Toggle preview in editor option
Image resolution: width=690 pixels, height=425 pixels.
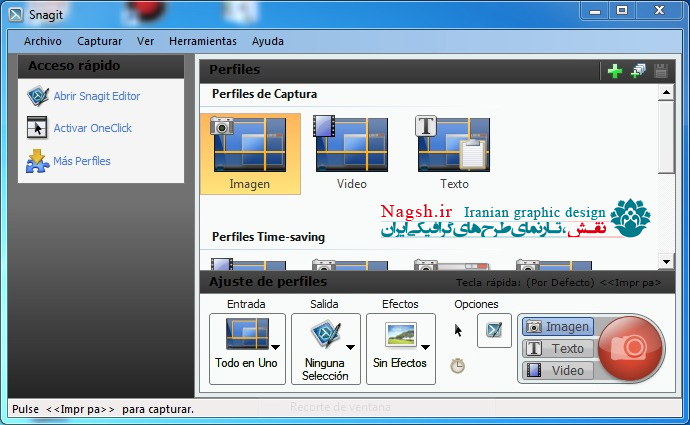[x=494, y=330]
